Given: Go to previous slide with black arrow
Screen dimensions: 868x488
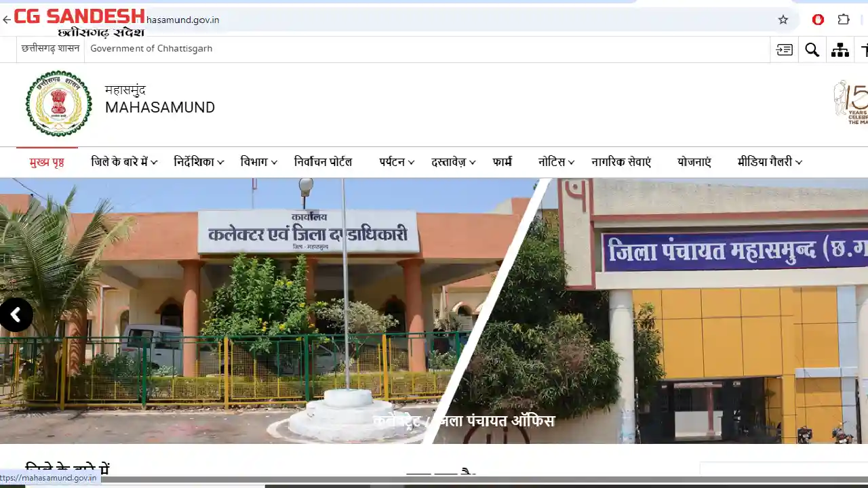Looking at the screenshot, I should point(16,315).
